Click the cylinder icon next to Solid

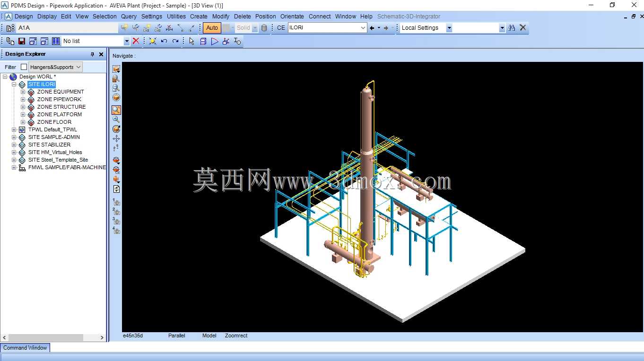click(x=264, y=28)
